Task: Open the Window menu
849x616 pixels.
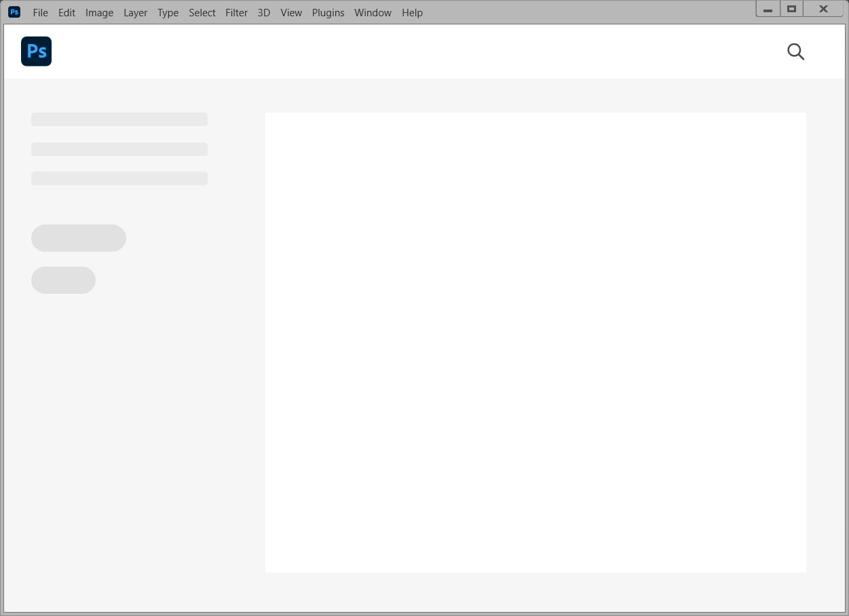Action: coord(373,13)
